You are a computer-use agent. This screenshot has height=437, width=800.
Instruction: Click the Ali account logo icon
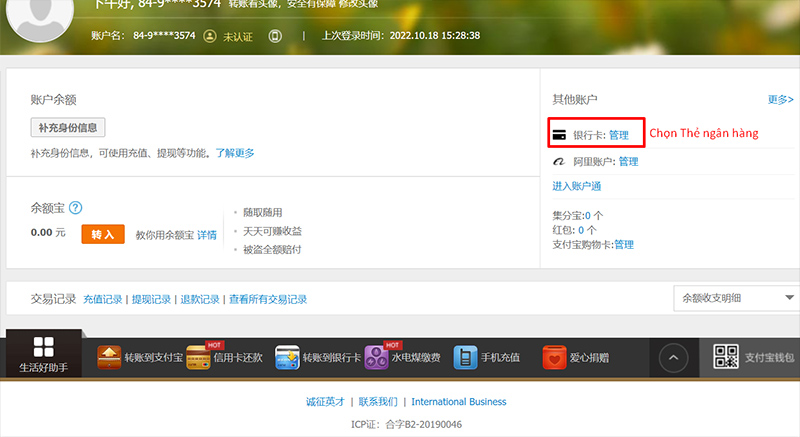(559, 162)
